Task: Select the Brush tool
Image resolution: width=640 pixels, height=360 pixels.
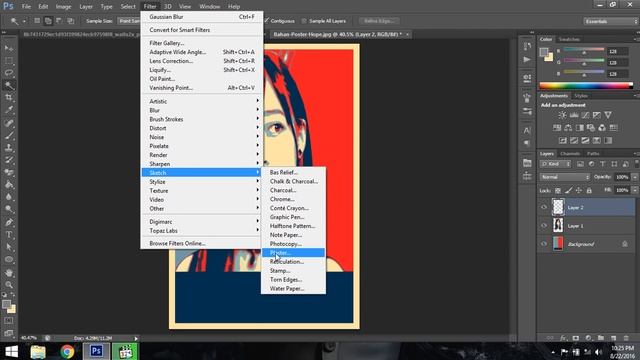Action: [9, 135]
